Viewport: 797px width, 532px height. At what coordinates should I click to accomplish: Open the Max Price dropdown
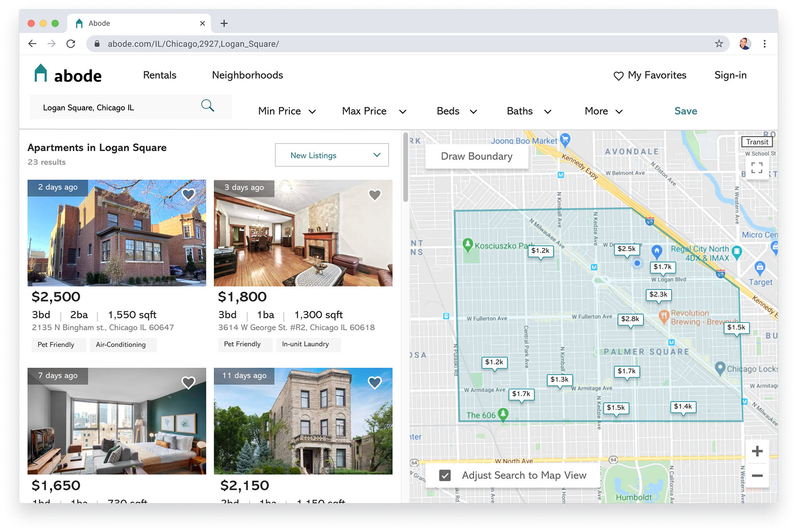(374, 111)
